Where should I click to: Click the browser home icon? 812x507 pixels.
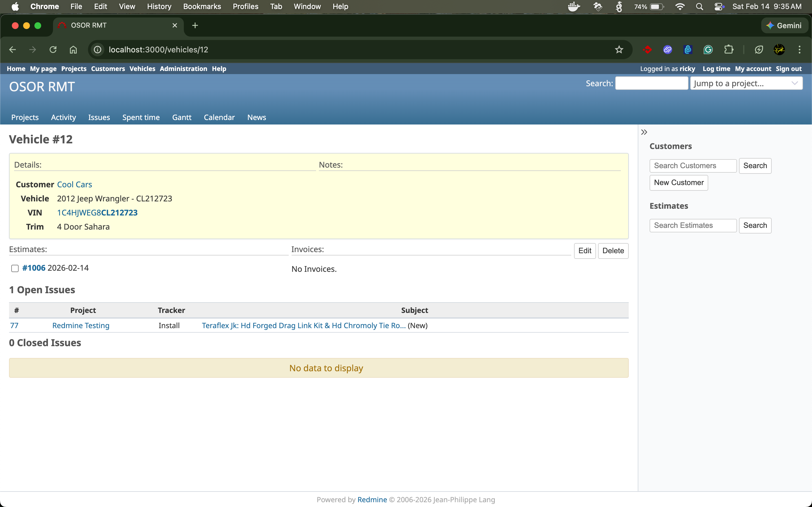click(x=73, y=50)
